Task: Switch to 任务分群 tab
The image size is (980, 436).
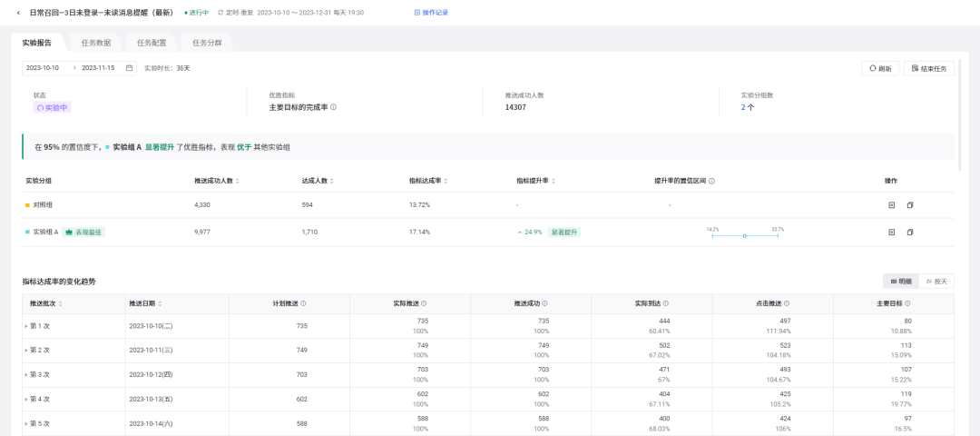Action: pos(206,44)
